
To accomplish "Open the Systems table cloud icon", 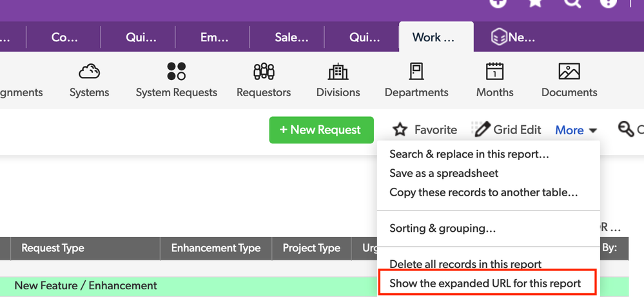I will (x=89, y=71).
